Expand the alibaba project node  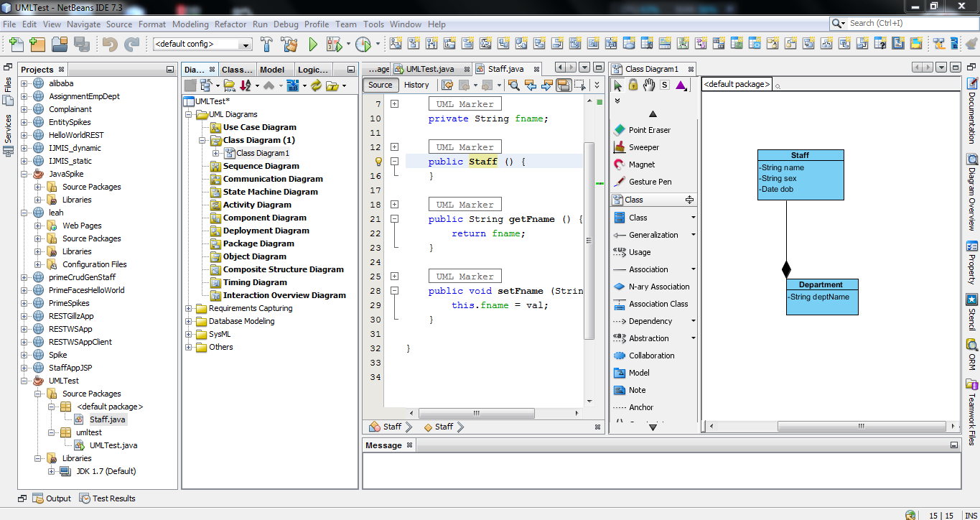[24, 83]
